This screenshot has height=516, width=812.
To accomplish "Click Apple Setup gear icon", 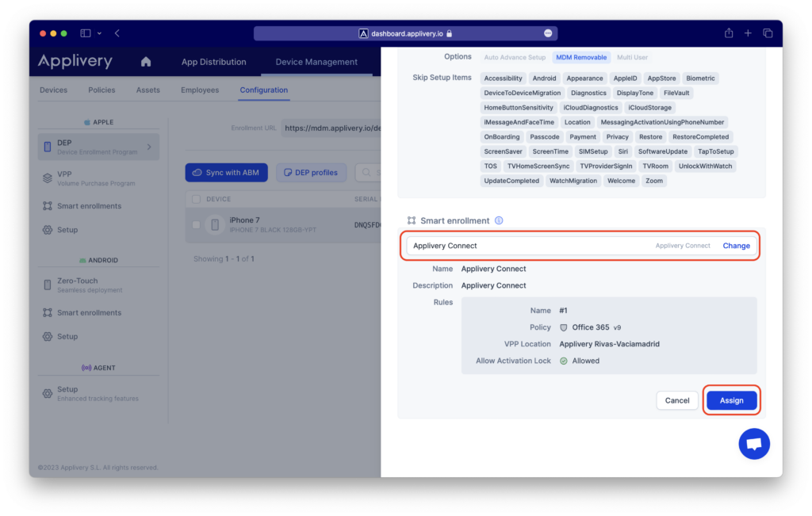I will (48, 230).
